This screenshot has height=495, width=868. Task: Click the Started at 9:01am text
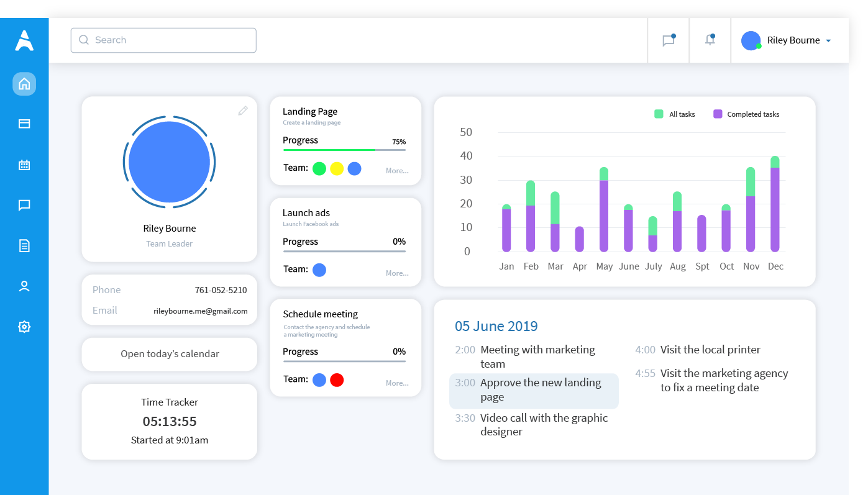click(x=170, y=440)
